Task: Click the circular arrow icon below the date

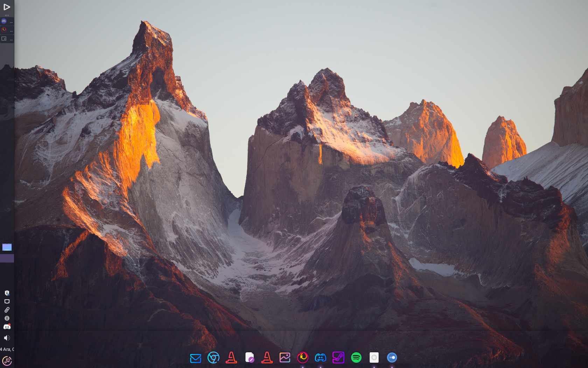Action: 7,361
